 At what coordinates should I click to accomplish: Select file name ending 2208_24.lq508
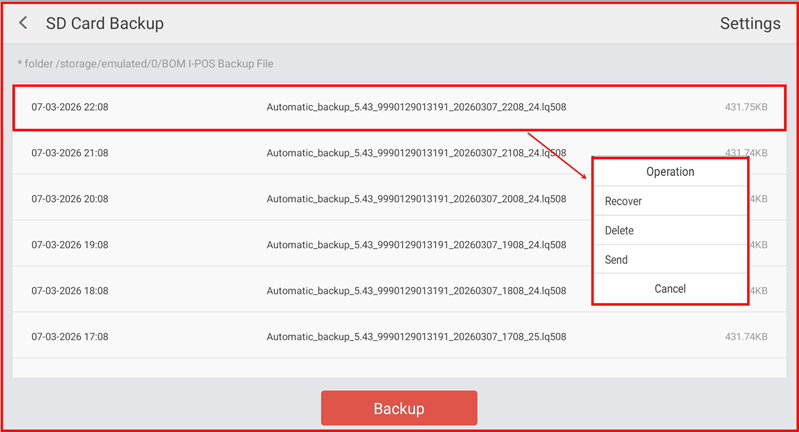coord(416,107)
